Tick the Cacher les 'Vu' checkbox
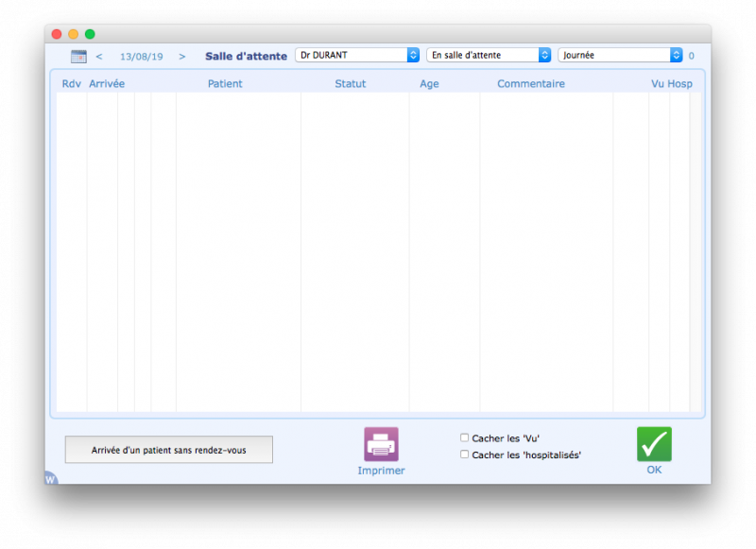The height and width of the screenshot is (549, 756). pos(464,437)
